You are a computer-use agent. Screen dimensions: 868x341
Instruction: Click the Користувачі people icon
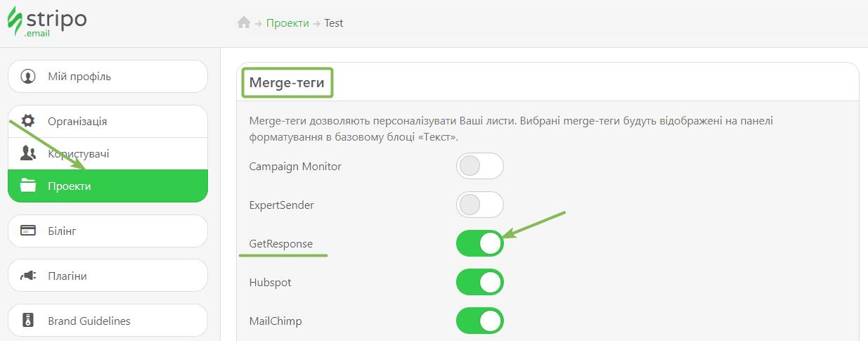[28, 153]
